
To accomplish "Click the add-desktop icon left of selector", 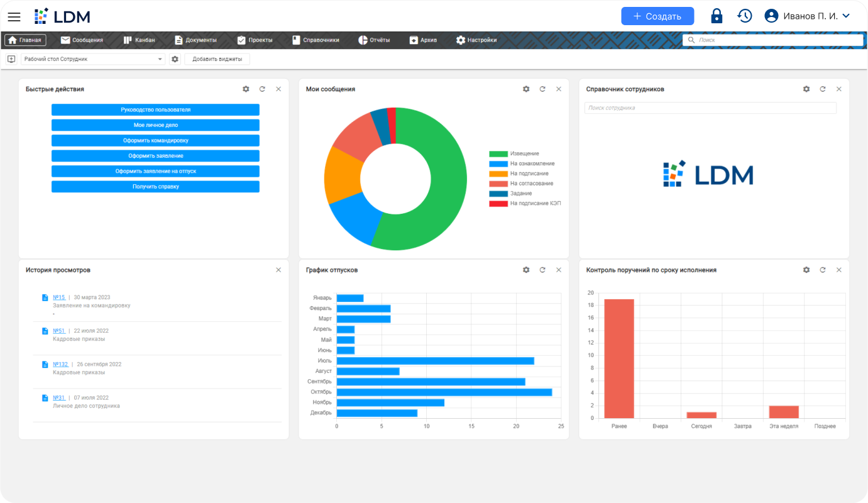I will click(11, 59).
